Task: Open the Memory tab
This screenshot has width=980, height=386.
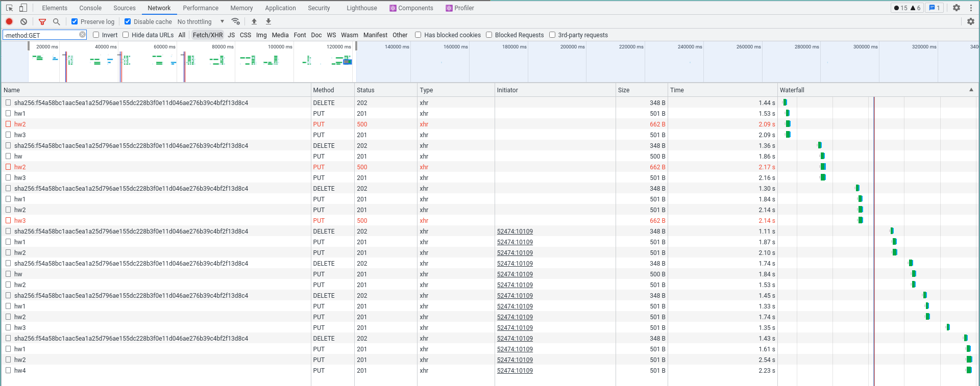Action: pos(241,8)
